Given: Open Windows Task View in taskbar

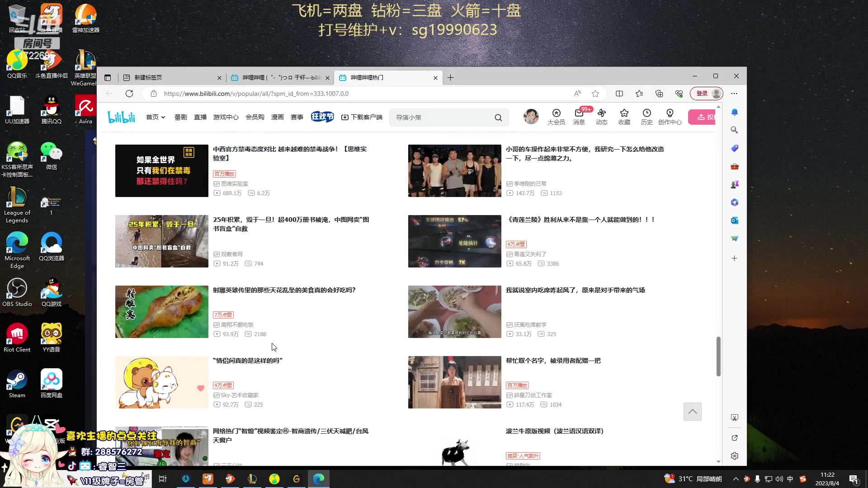Looking at the screenshot, I should click(163, 479).
